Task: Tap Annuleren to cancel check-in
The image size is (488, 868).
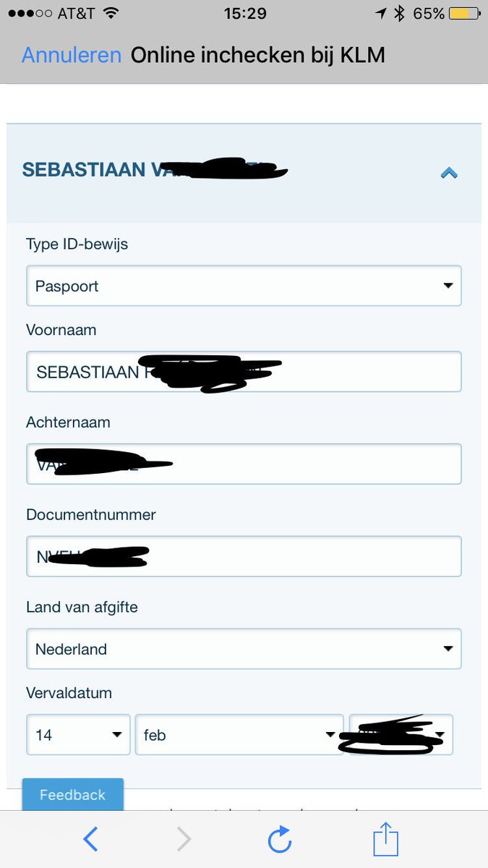Action: [72, 55]
